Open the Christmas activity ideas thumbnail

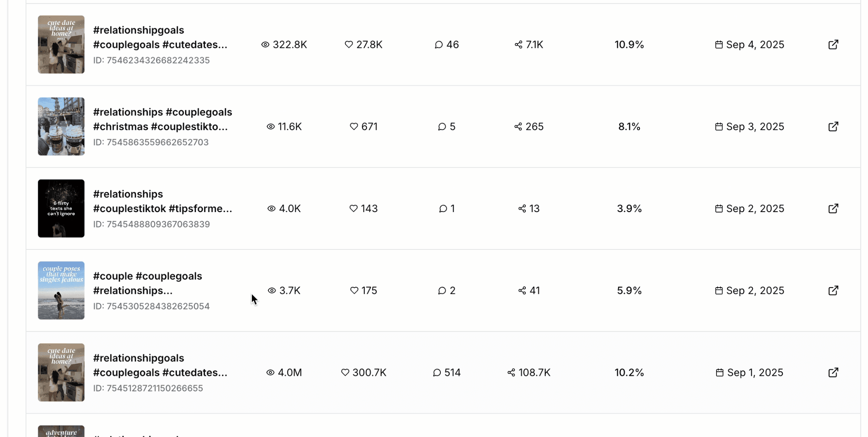coord(61,126)
